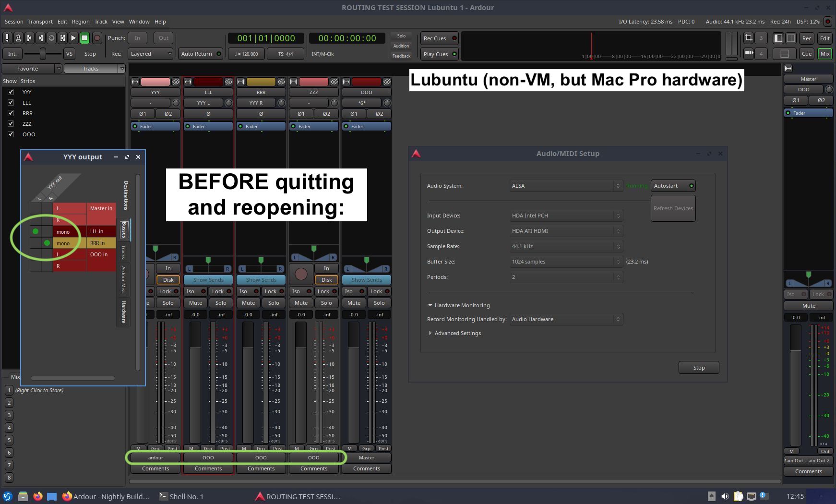The image size is (836, 504).
Task: Click the red Record transport button
Action: click(96, 38)
